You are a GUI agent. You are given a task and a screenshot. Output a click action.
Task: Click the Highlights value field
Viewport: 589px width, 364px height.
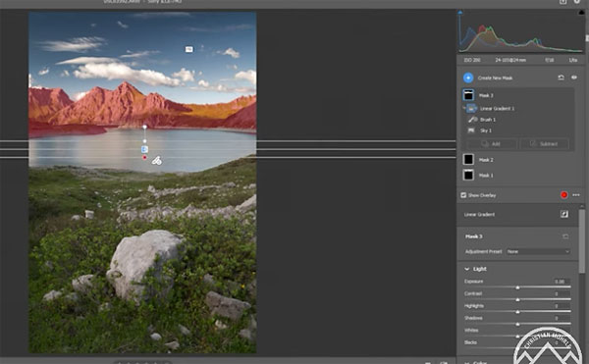click(561, 306)
